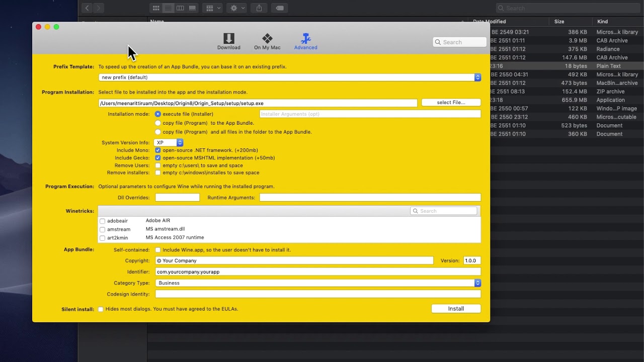Enable Self-contained Include Wine.app checkbox
This screenshot has width=644, height=362.
158,250
